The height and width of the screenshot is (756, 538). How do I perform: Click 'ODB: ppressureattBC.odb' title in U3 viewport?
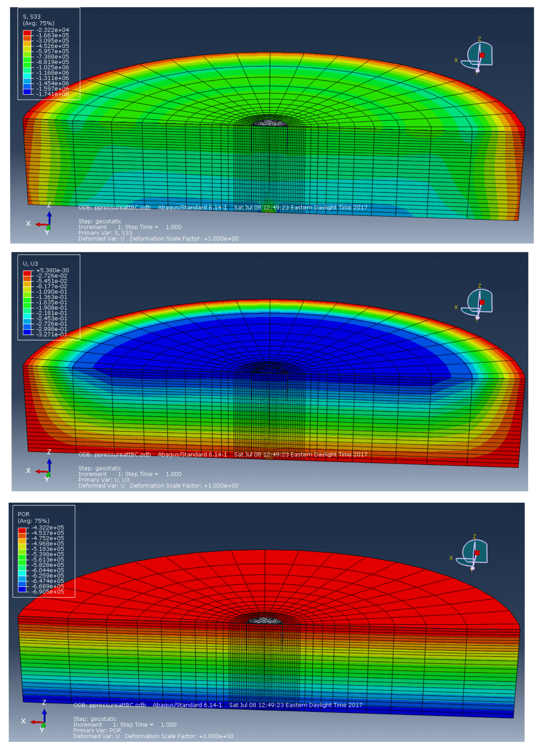115,455
